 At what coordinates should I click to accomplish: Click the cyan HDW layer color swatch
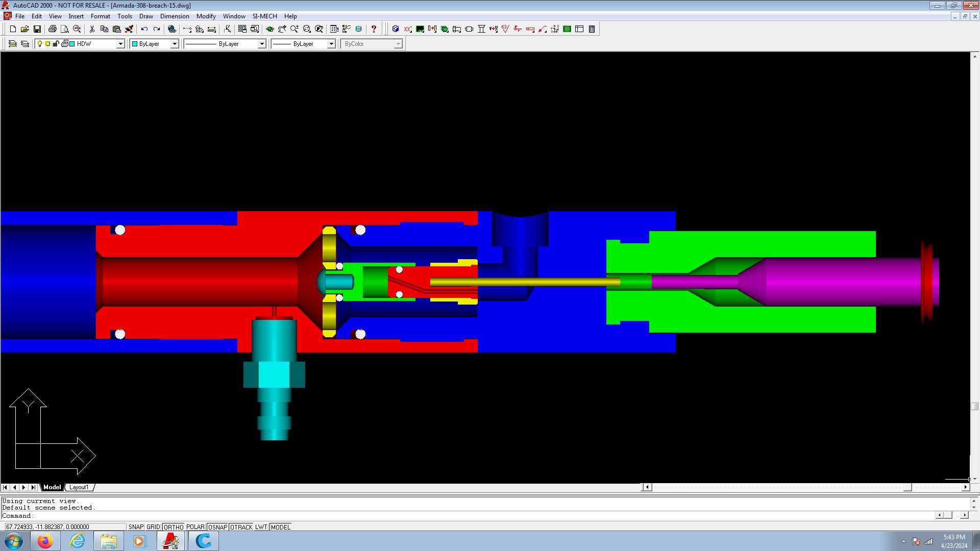point(72,44)
